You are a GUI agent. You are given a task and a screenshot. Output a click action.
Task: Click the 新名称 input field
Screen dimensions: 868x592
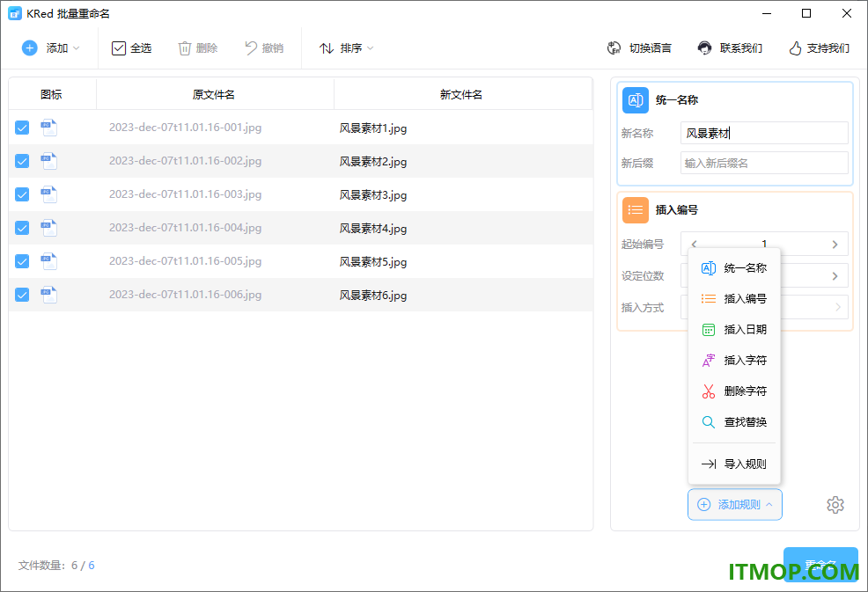pos(764,133)
